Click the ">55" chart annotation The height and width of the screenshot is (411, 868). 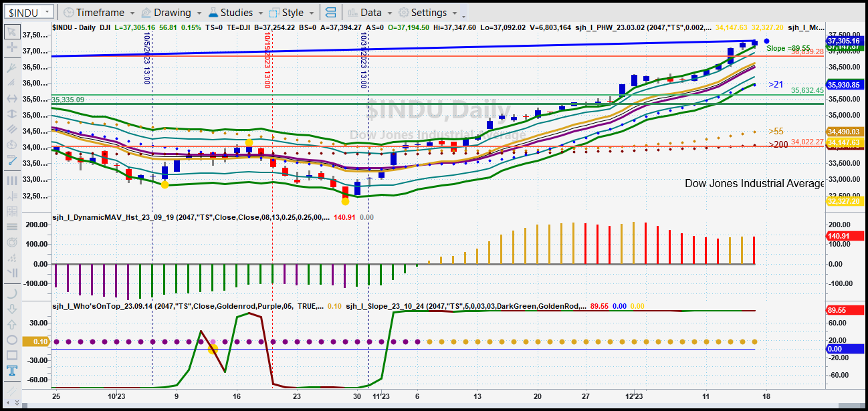[776, 132]
